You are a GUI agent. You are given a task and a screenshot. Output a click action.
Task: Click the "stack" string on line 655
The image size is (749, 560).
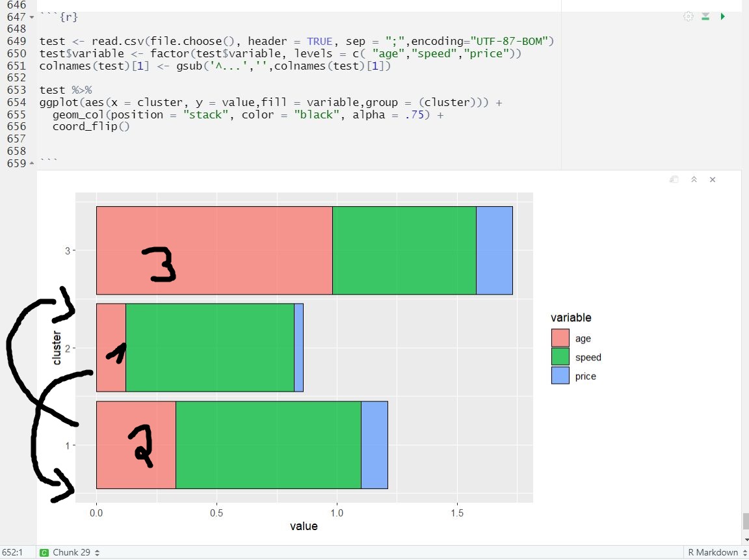click(x=205, y=114)
